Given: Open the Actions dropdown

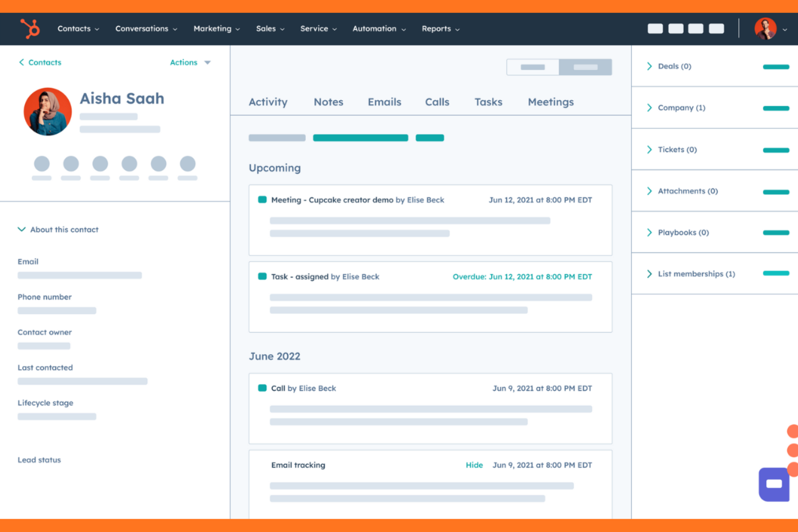Looking at the screenshot, I should coord(190,62).
